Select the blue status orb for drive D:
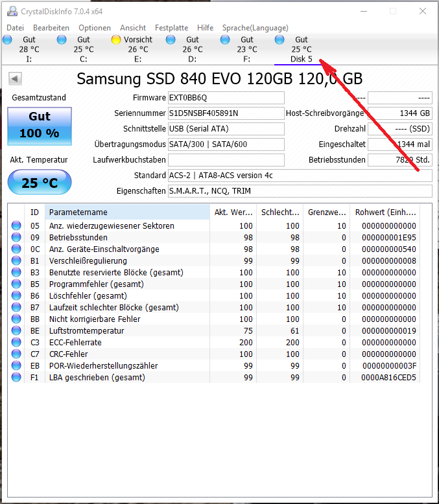The width and height of the screenshot is (439, 504). point(171,40)
